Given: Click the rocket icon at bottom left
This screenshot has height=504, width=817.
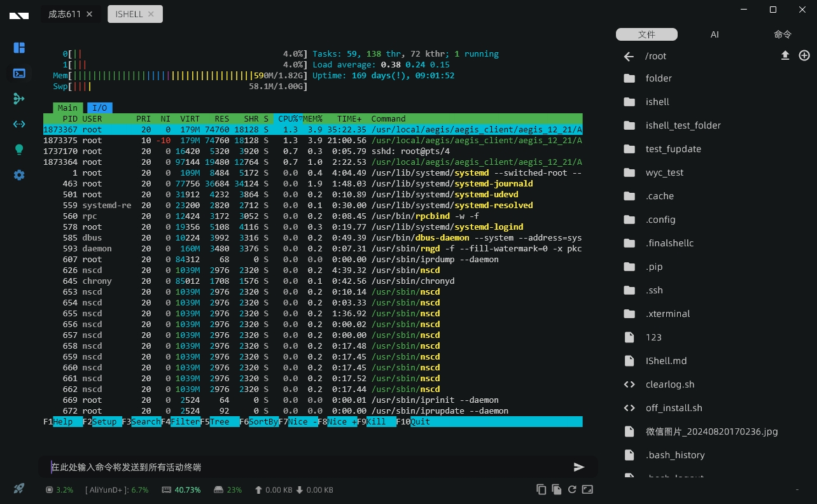Looking at the screenshot, I should tap(19, 488).
